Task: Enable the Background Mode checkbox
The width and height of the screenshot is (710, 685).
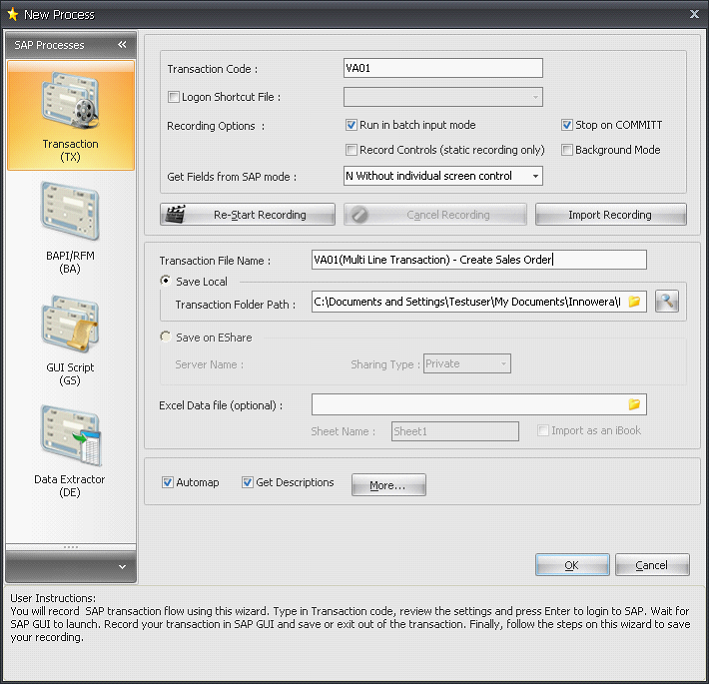Action: (567, 151)
